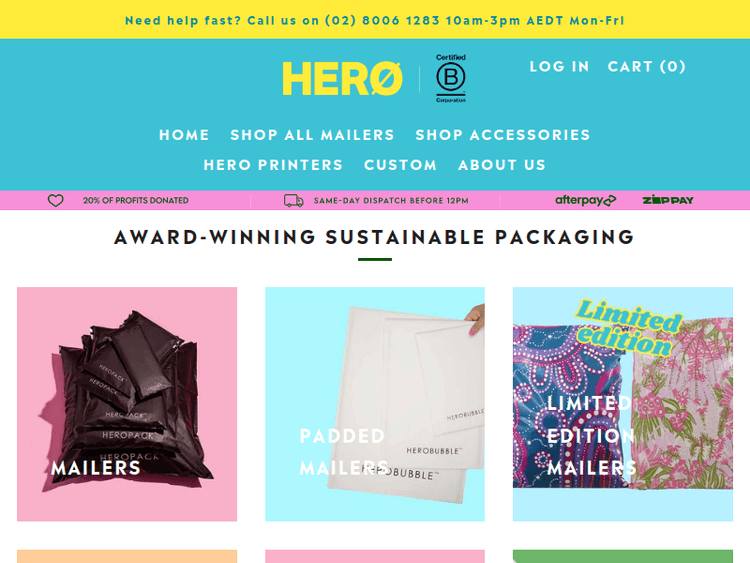
Task: Click the 20% of profits donated text
Action: pos(136,200)
